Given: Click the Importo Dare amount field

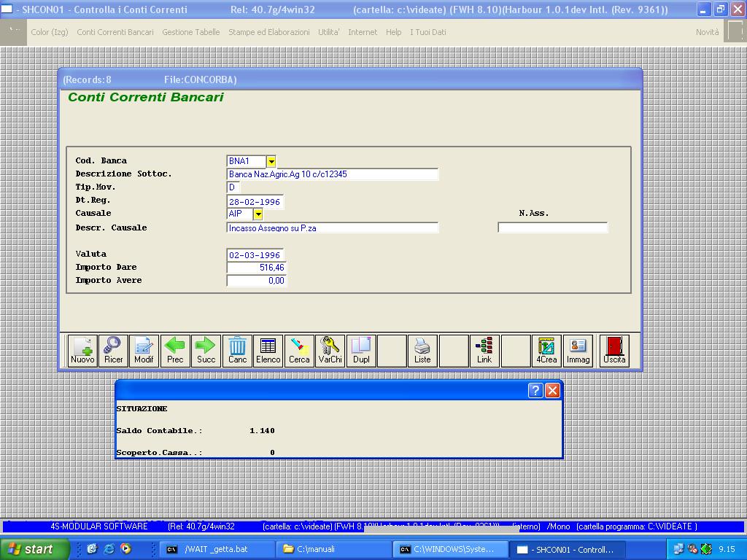Looking at the screenshot, I should pos(257,268).
